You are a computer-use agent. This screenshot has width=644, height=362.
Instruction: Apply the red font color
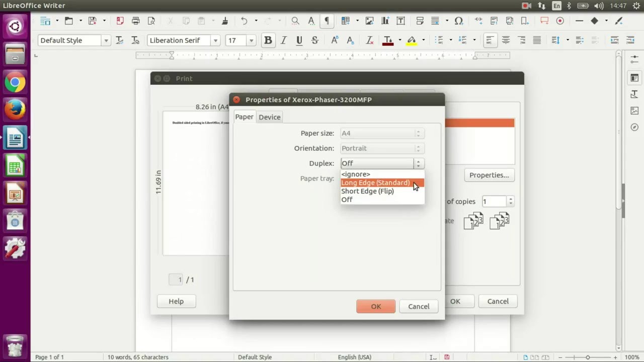388,40
